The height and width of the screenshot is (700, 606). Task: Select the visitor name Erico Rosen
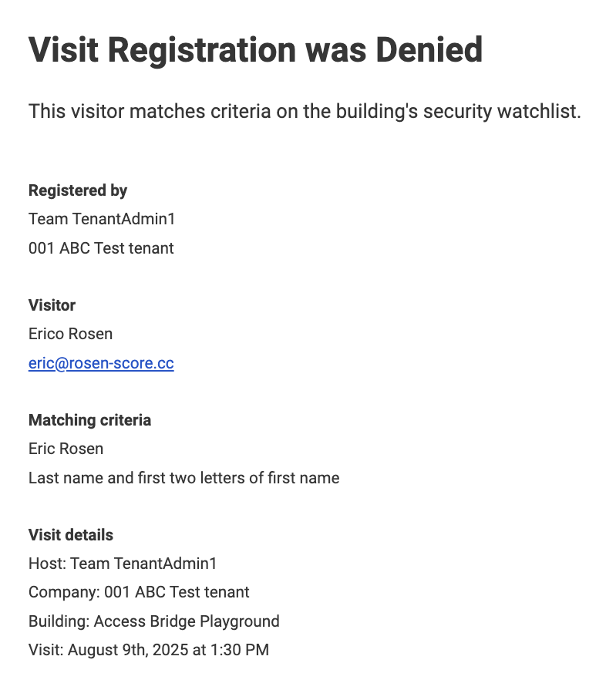[x=70, y=334]
